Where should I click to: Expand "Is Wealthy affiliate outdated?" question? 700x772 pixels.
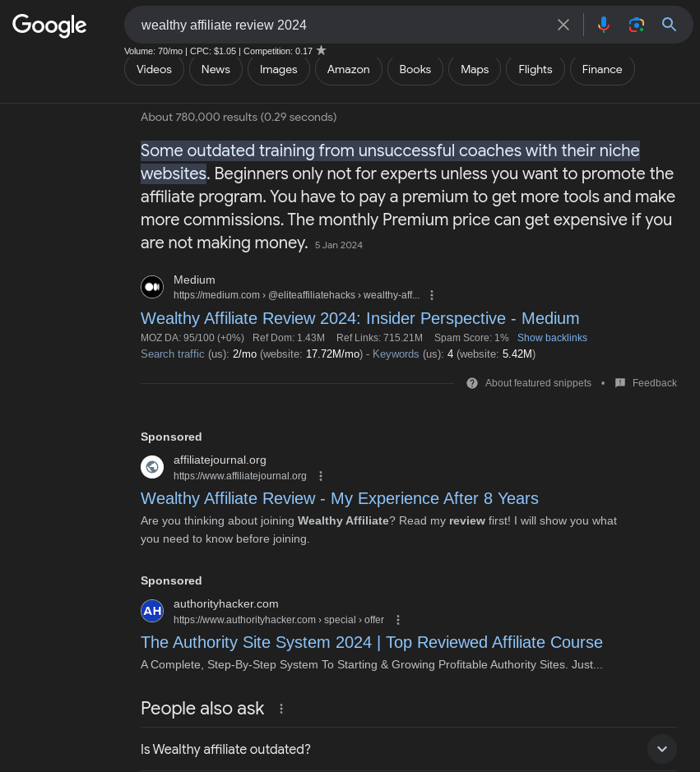661,749
